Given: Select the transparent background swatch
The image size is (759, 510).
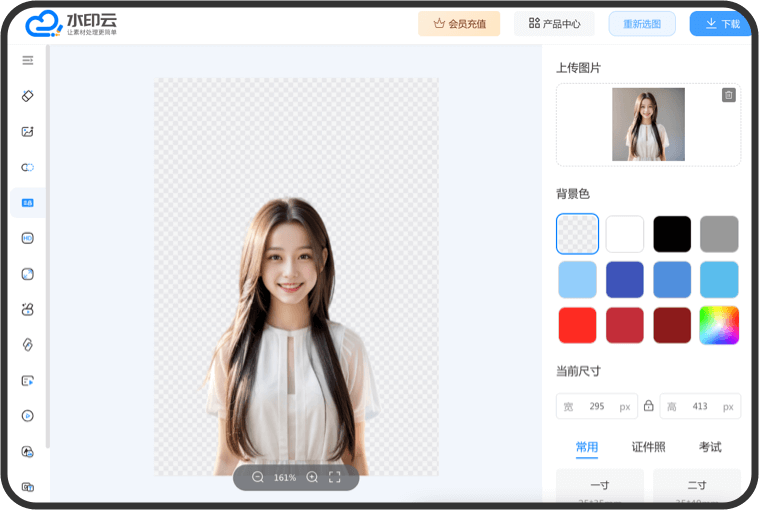Looking at the screenshot, I should pos(577,234).
